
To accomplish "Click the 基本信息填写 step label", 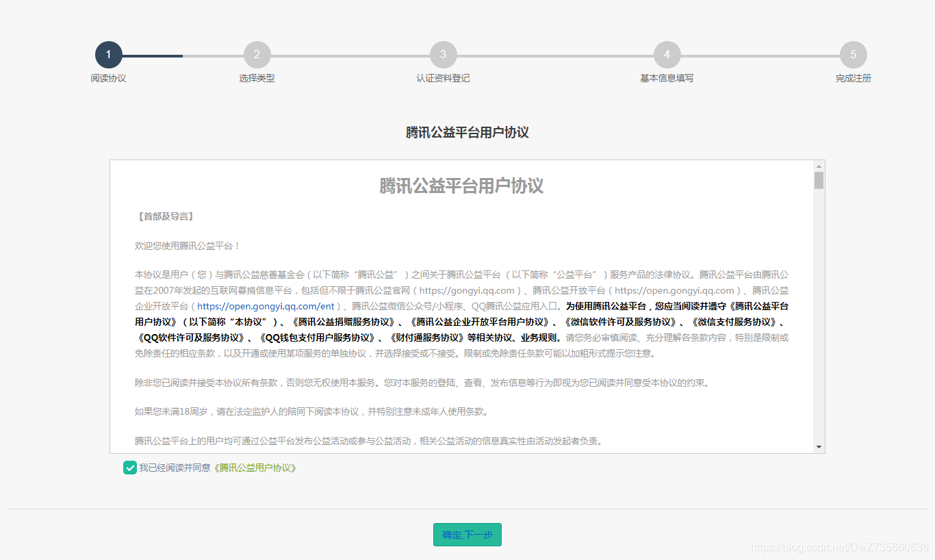I will click(667, 78).
